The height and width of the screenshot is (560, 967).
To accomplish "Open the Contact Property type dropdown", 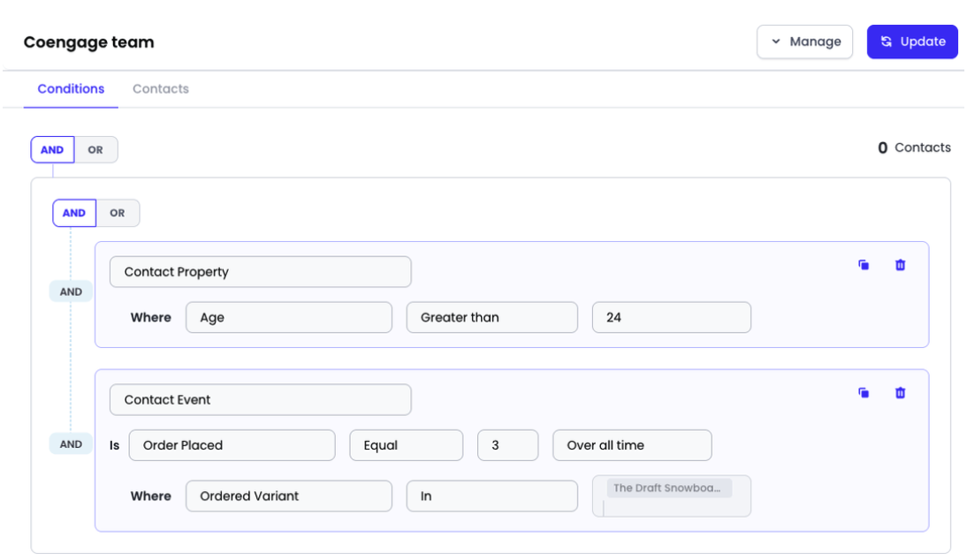I will [260, 272].
